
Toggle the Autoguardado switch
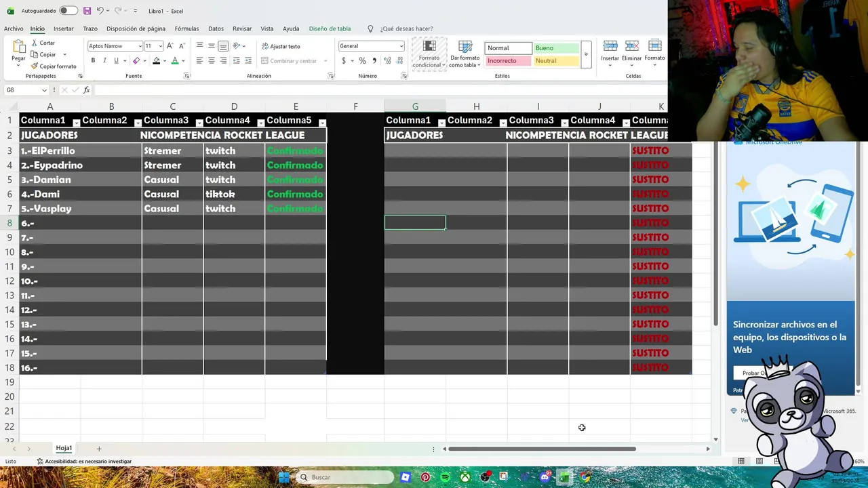(68, 11)
